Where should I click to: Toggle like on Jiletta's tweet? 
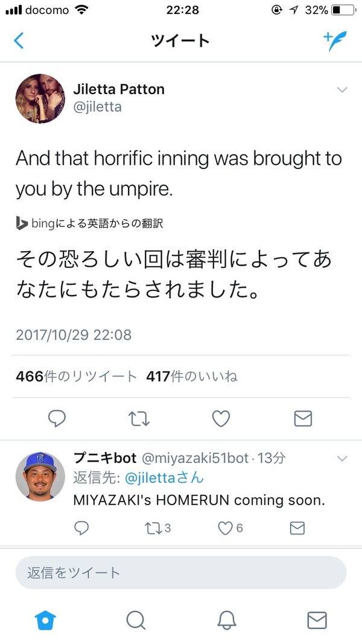pos(221,418)
